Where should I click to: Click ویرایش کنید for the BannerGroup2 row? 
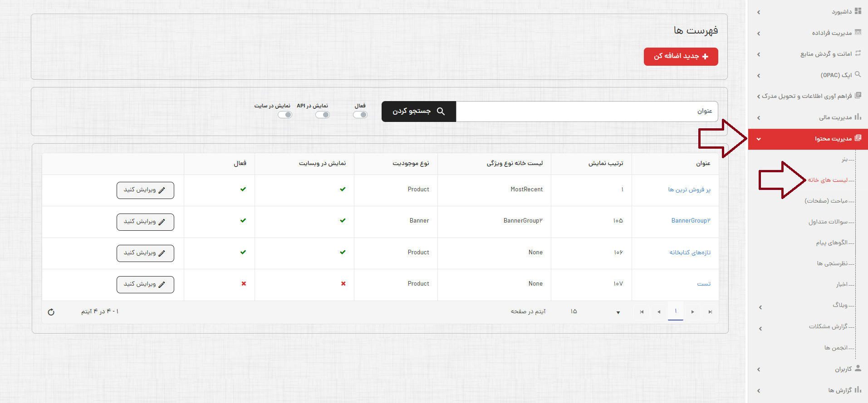click(x=145, y=222)
